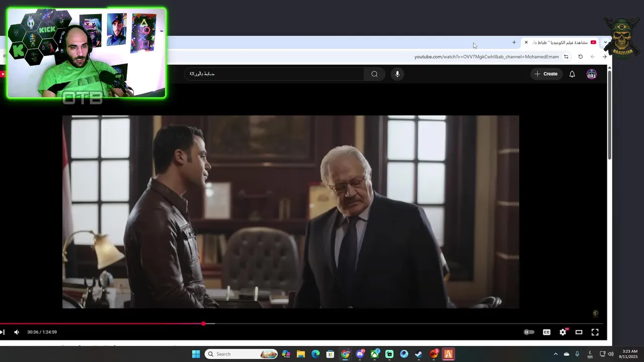
Task: Open the tab search dropdown chevron
Action: point(605,42)
